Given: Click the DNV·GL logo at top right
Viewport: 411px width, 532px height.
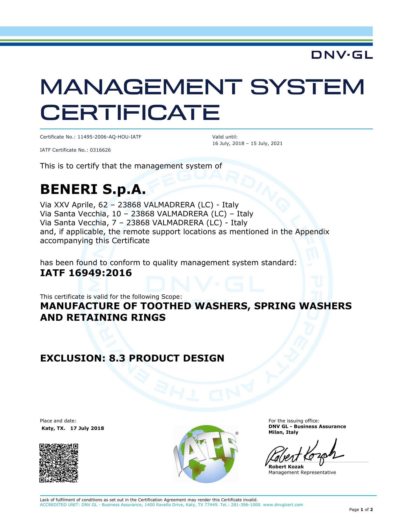Looking at the screenshot, I should coord(342,55).
